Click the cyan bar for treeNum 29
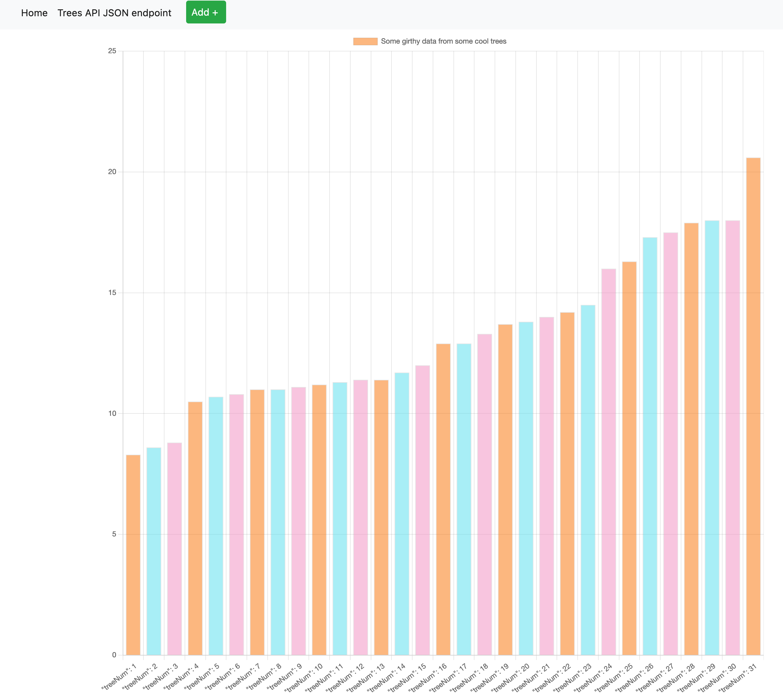 712,438
